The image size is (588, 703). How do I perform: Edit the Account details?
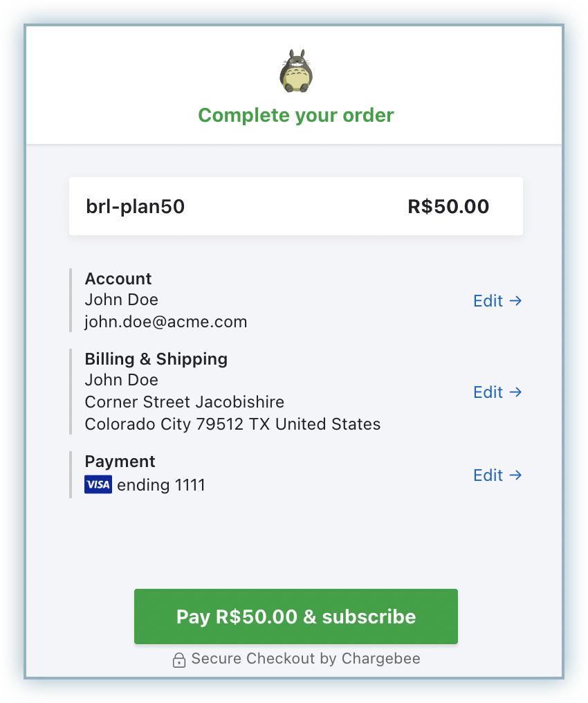[497, 301]
